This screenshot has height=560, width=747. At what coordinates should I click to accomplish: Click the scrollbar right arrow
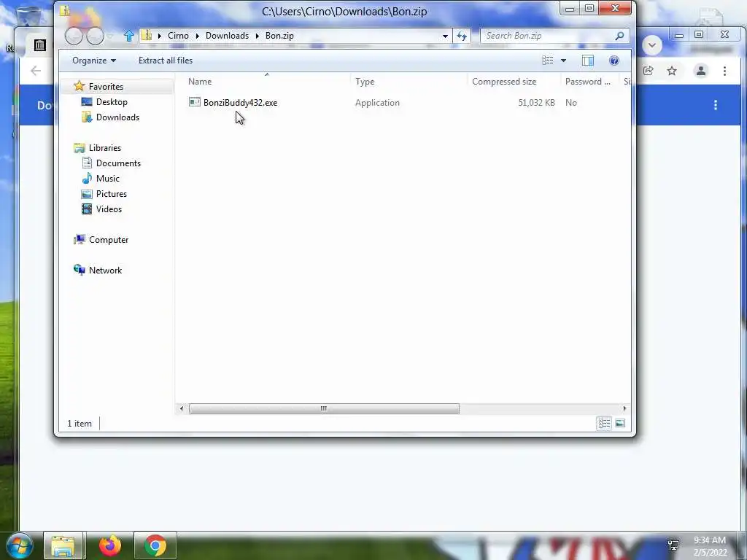pyautogui.click(x=624, y=408)
